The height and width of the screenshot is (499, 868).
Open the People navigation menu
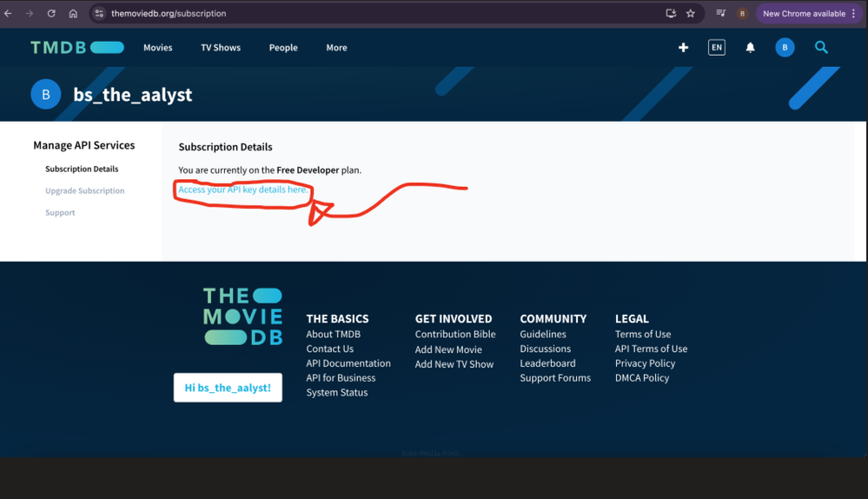pos(283,48)
